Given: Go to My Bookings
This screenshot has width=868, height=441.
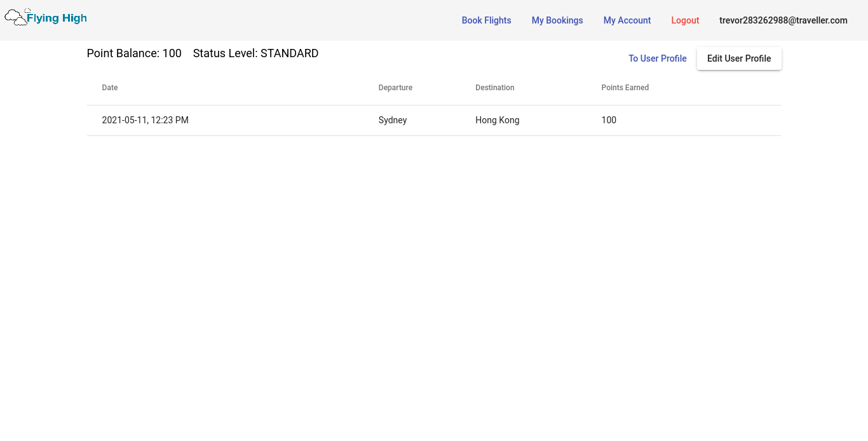Looking at the screenshot, I should [557, 20].
